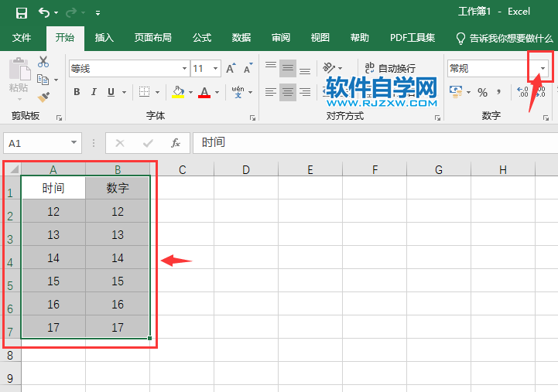Image resolution: width=558 pixels, height=392 pixels.
Task: Toggle Center horizontal alignment
Action: 288,92
